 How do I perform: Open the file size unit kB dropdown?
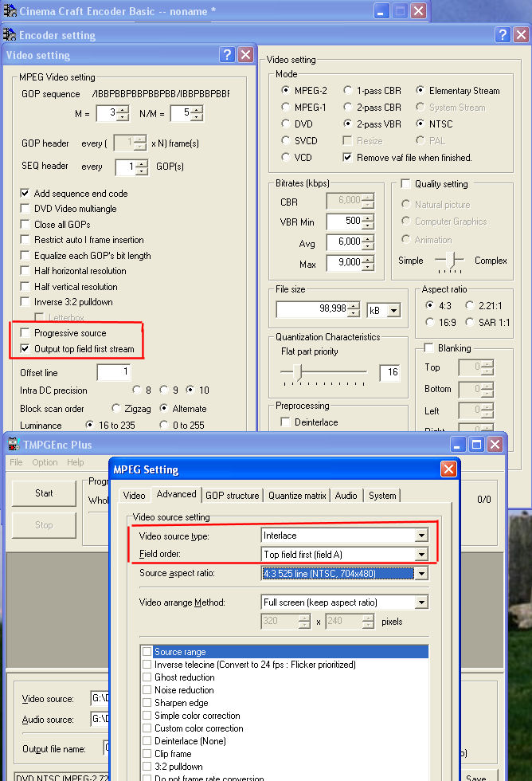pos(393,310)
